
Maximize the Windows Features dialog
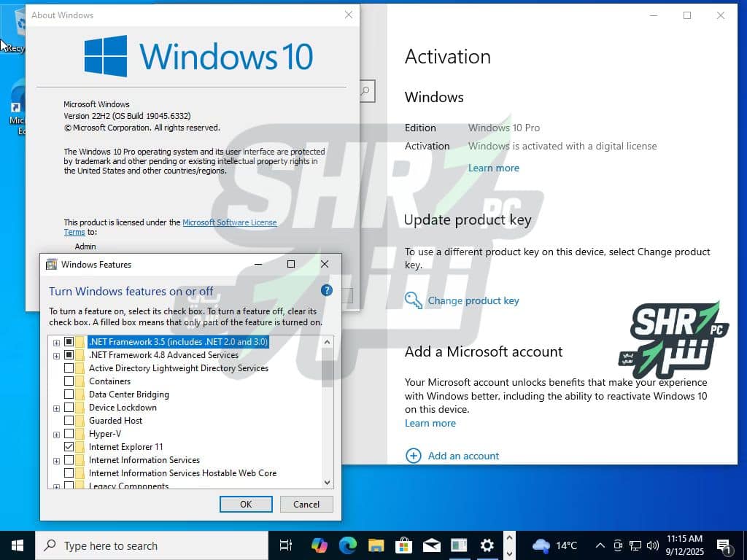pos(291,264)
